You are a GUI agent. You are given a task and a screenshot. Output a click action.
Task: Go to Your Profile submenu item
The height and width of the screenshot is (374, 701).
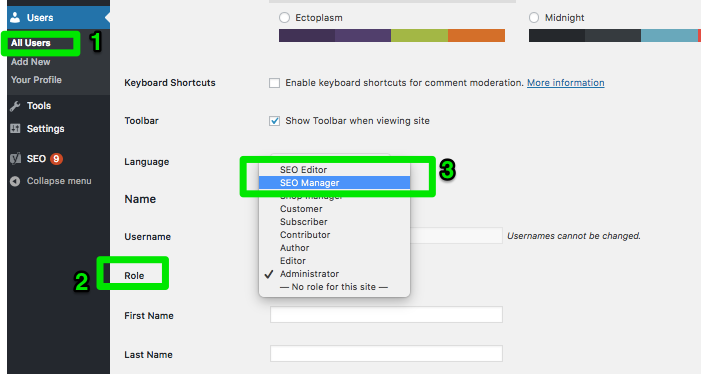tap(36, 80)
